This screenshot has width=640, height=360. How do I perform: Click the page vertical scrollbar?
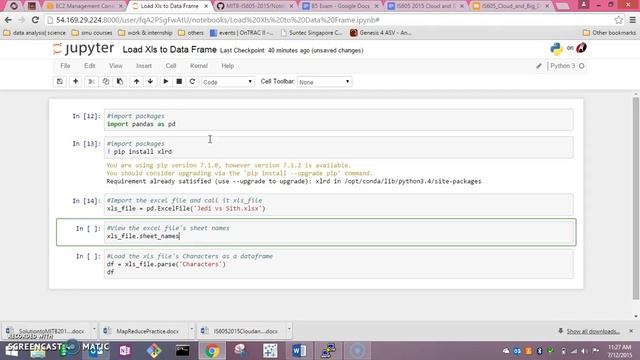click(x=636, y=198)
